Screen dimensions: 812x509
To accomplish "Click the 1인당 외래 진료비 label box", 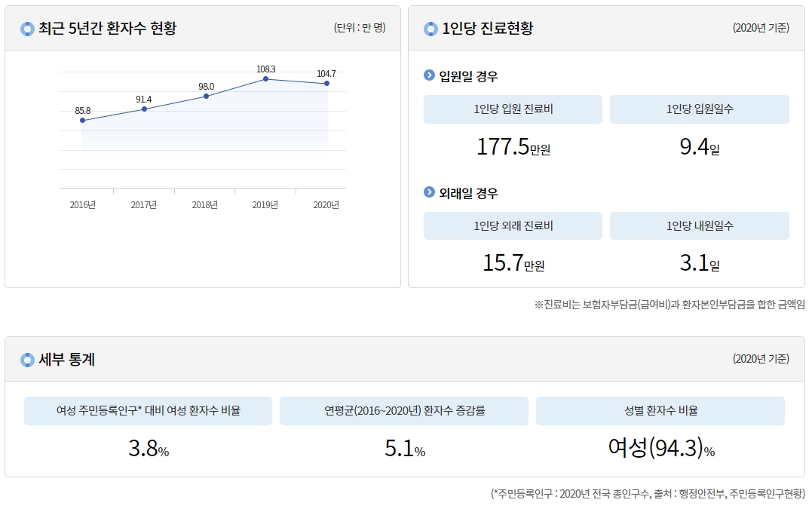I will 513,225.
